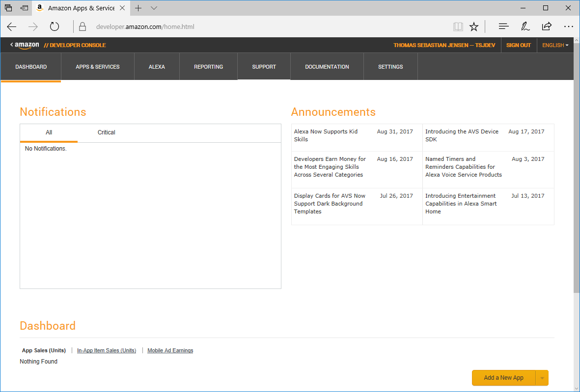Image resolution: width=580 pixels, height=392 pixels.
Task: Open the browser More ellipsis menu
Action: point(568,26)
